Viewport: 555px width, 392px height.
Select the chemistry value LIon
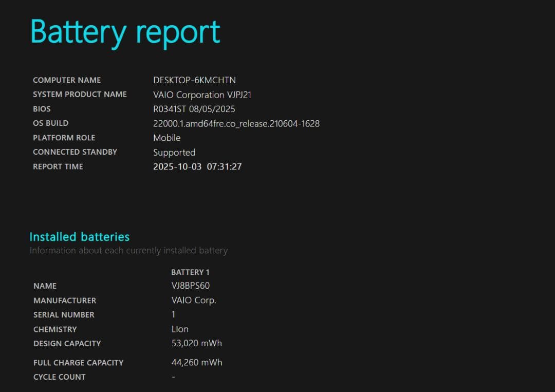tap(180, 329)
